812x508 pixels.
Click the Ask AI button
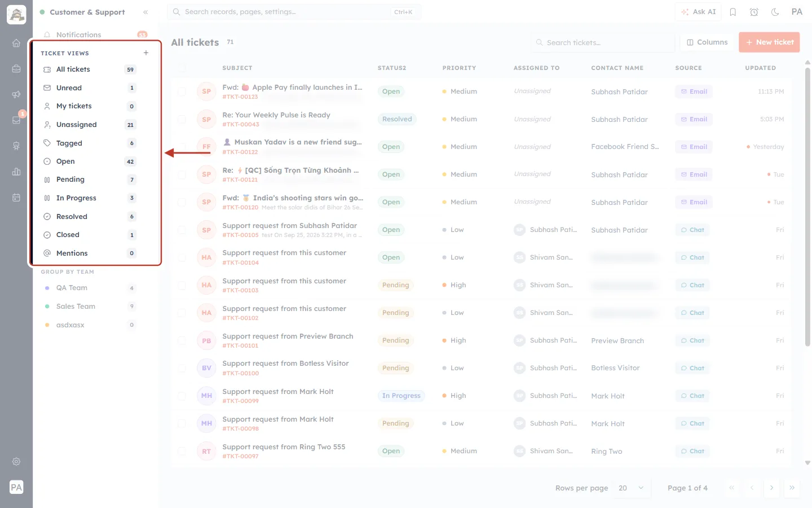pyautogui.click(x=699, y=12)
